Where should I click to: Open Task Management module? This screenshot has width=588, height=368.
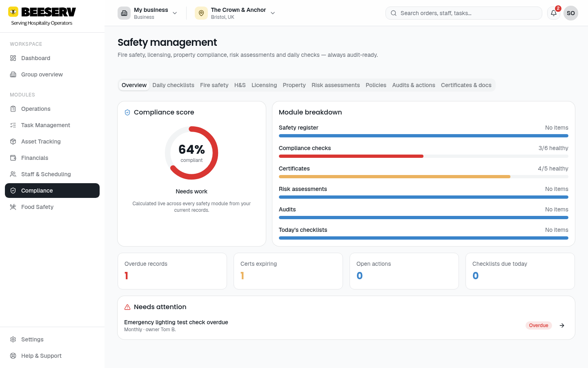tap(52, 125)
